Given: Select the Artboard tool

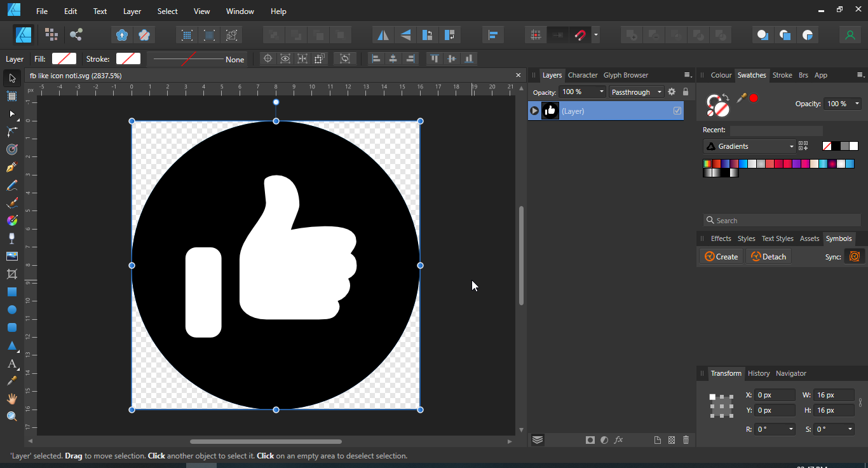Looking at the screenshot, I should (x=11, y=96).
